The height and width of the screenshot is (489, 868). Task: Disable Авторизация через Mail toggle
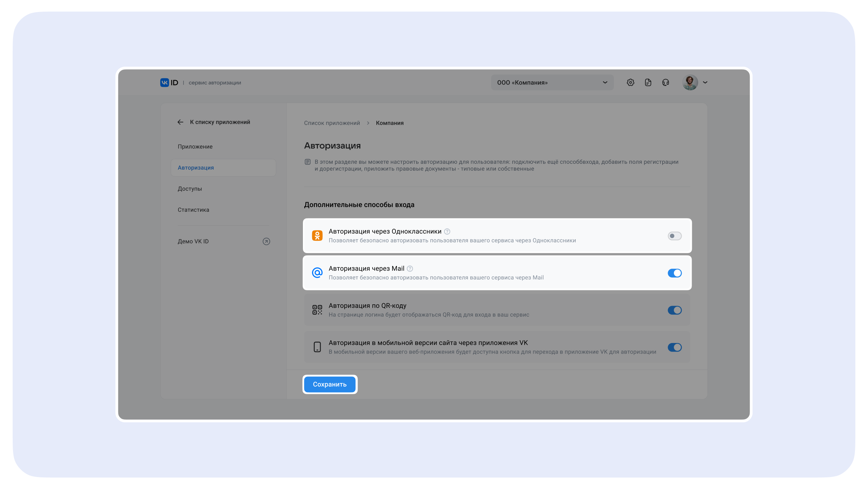(675, 273)
